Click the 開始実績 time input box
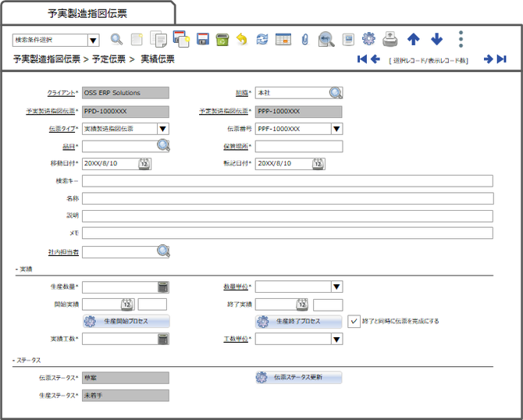This screenshot has height=420, width=523. click(x=152, y=304)
